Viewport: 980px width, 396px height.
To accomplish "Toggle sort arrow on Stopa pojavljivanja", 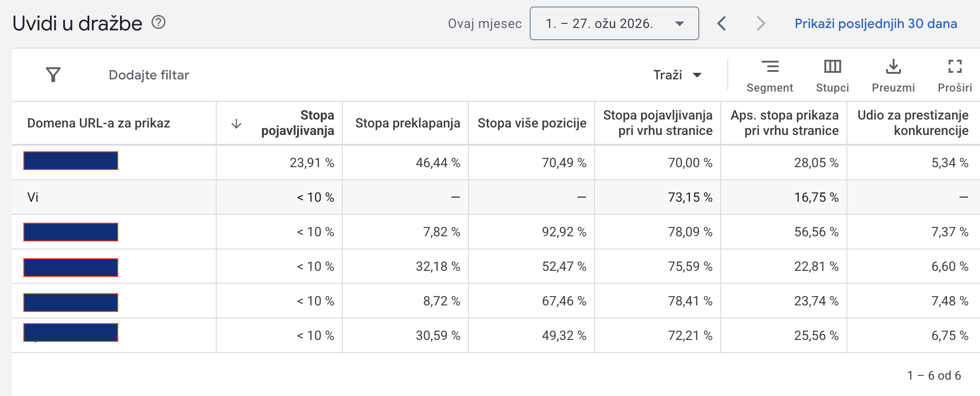I will pos(236,123).
